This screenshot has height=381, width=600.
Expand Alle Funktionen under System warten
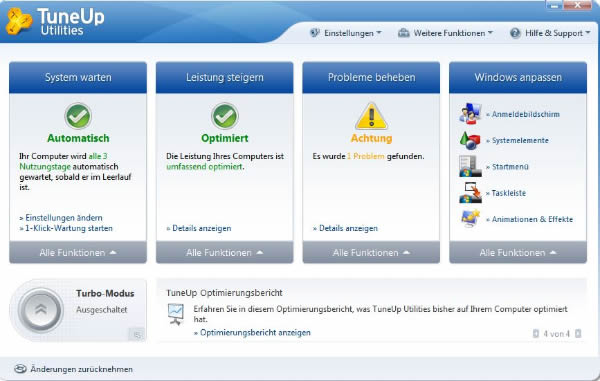coord(78,252)
